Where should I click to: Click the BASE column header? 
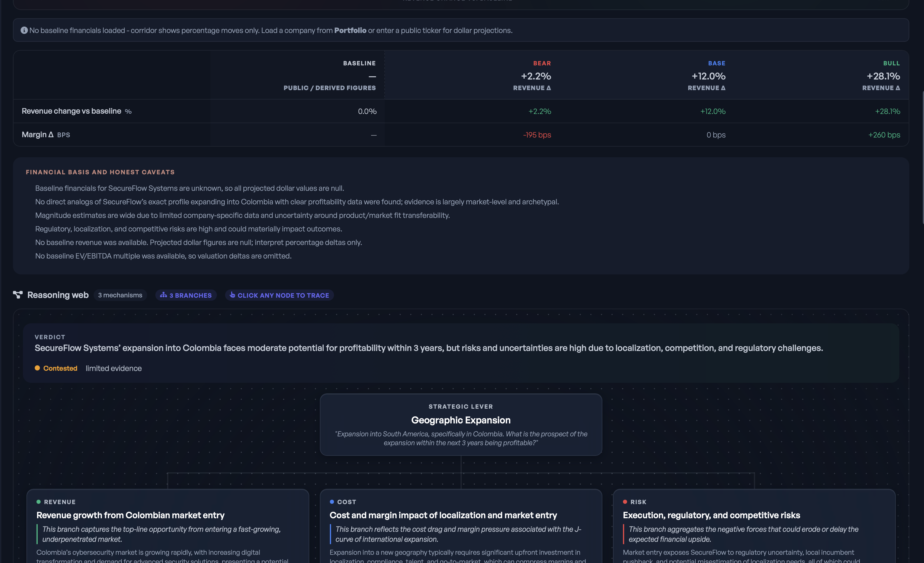coord(717,63)
